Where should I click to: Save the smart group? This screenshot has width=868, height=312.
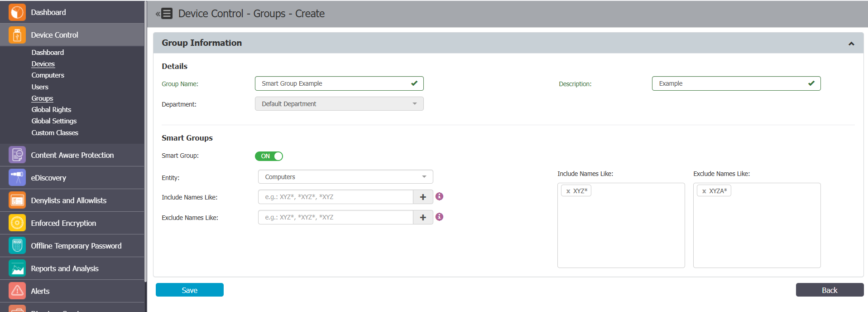[x=190, y=290]
